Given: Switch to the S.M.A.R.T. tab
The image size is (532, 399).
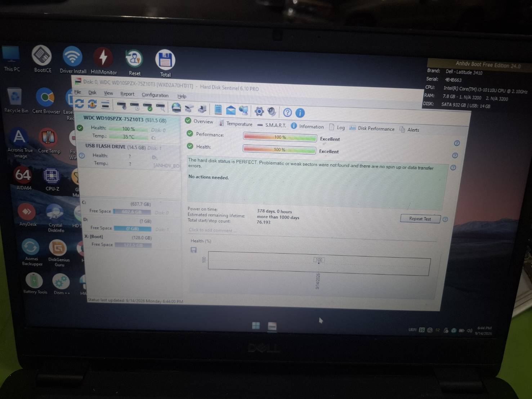Looking at the screenshot, I should click(x=272, y=125).
